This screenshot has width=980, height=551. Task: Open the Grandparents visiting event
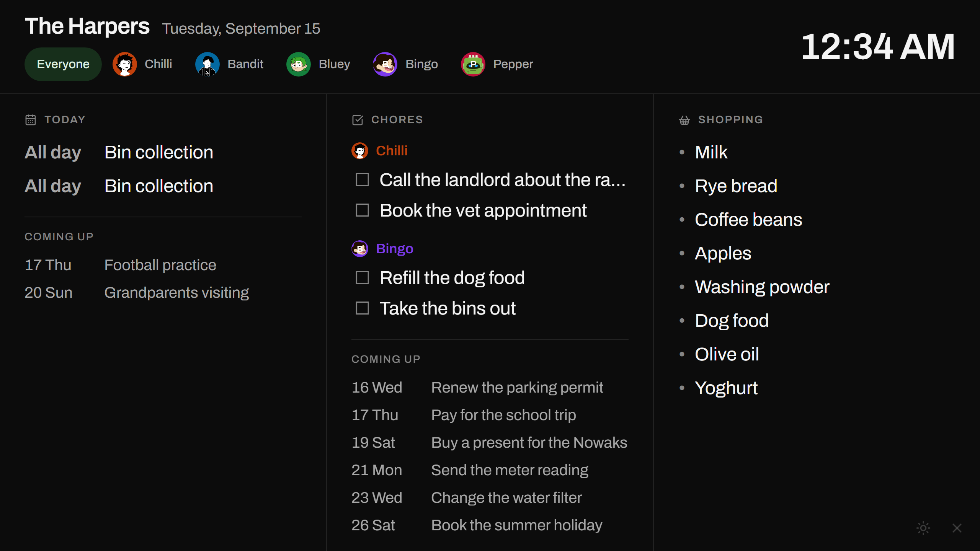pyautogui.click(x=163, y=293)
